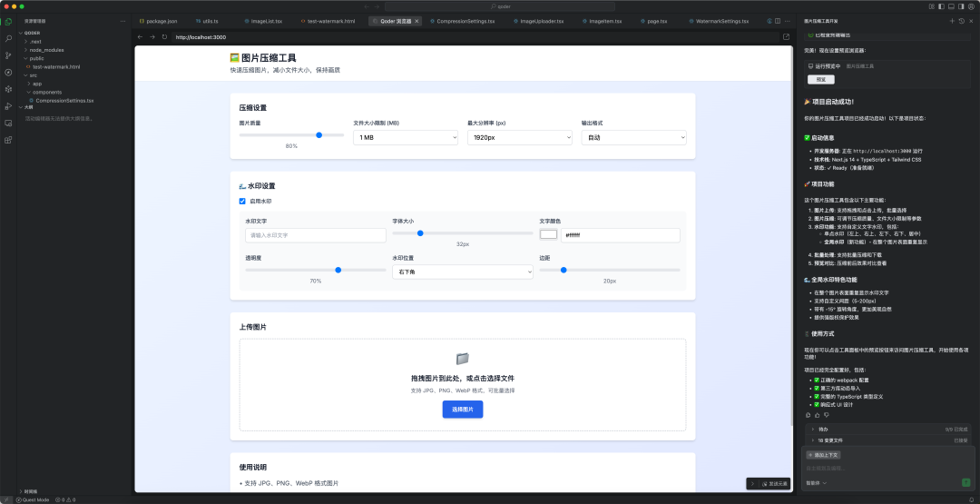
Task: Click the localhost:3000 address bar
Action: pos(475,37)
